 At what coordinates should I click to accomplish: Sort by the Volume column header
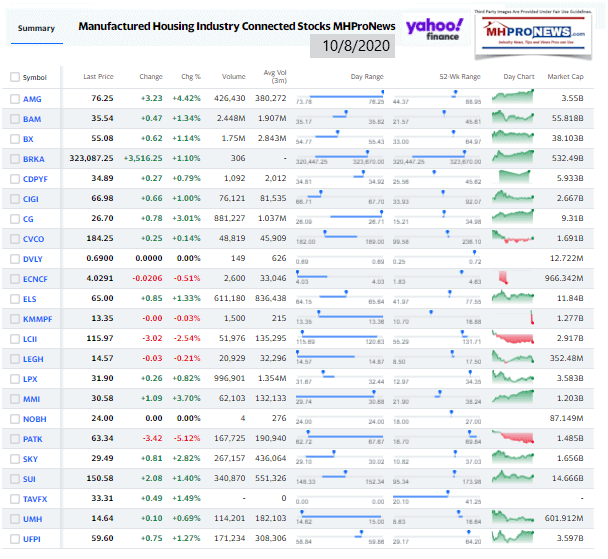(232, 77)
